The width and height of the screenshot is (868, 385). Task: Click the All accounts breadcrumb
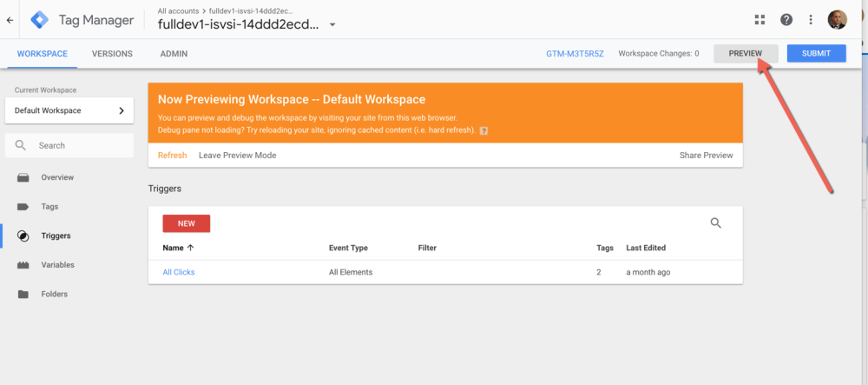[x=178, y=10]
